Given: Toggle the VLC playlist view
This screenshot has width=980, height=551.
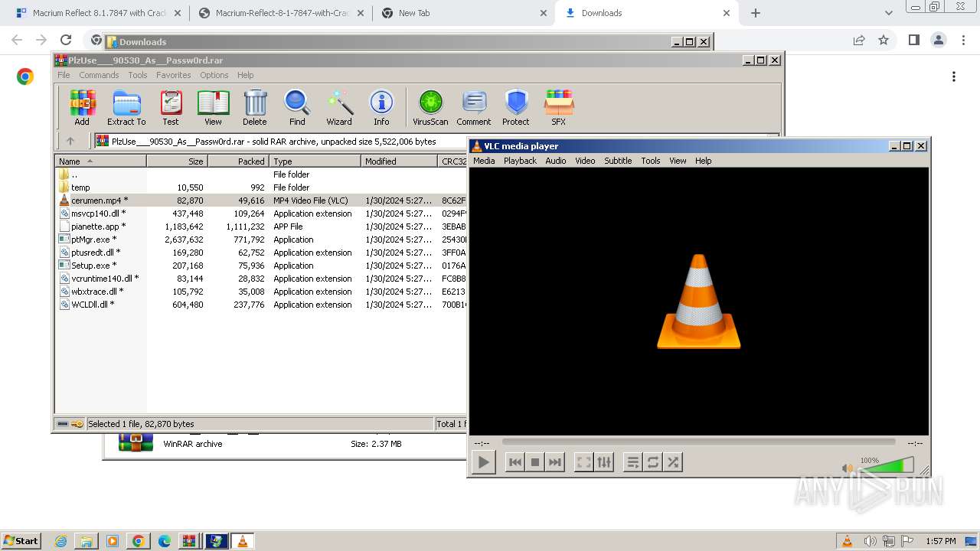Looking at the screenshot, I should click(x=633, y=462).
